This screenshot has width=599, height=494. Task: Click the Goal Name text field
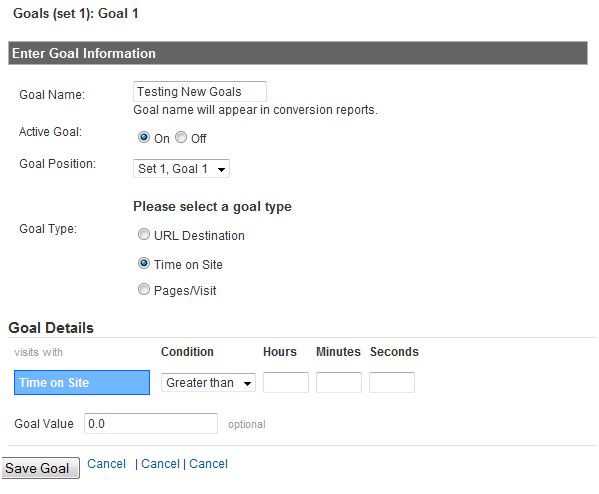coord(200,92)
